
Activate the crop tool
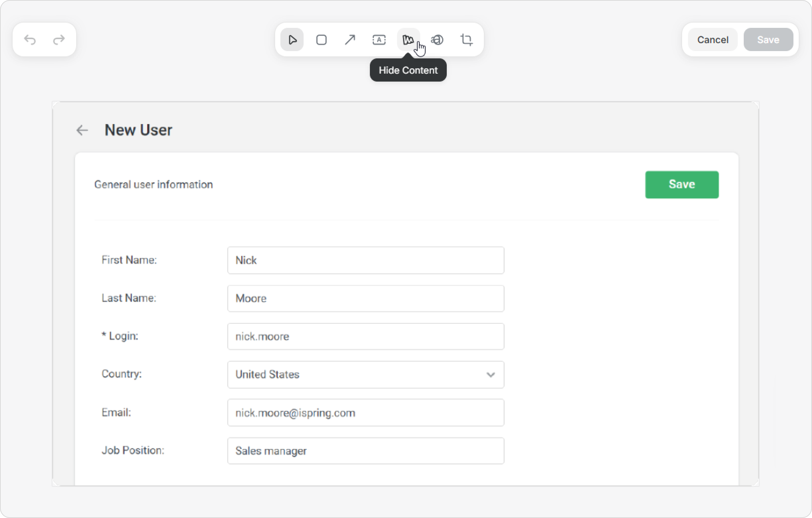click(x=467, y=40)
